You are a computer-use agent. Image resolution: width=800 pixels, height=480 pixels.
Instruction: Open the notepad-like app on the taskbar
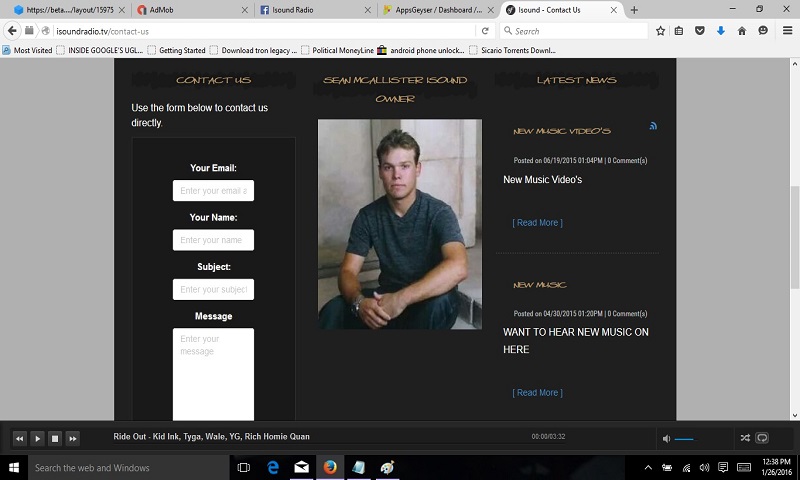point(359,468)
